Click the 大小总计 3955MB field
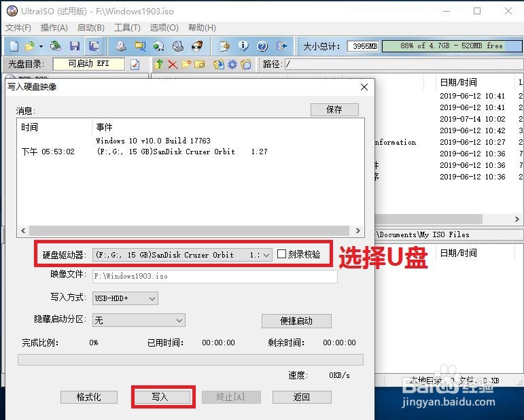Image resolution: width=524 pixels, height=420 pixels. pos(363,46)
